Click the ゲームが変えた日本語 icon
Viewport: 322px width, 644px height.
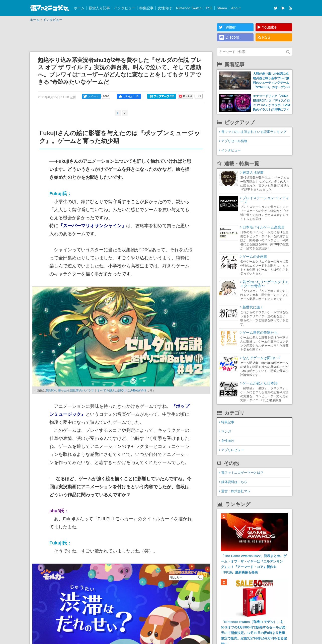click(228, 389)
